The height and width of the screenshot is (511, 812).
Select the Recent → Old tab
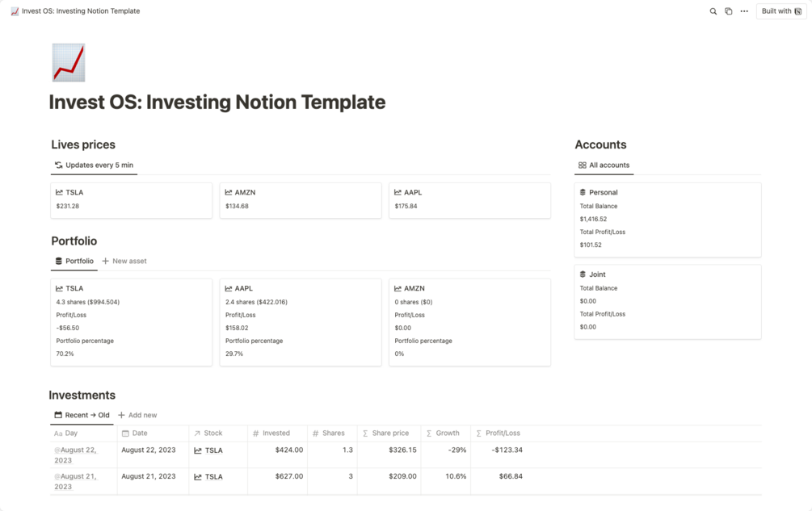pos(82,416)
